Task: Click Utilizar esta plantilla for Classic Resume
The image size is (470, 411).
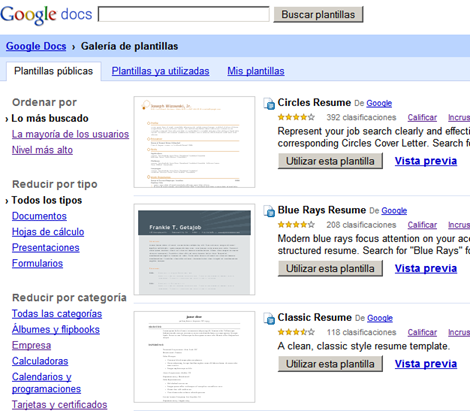Action: click(x=330, y=364)
